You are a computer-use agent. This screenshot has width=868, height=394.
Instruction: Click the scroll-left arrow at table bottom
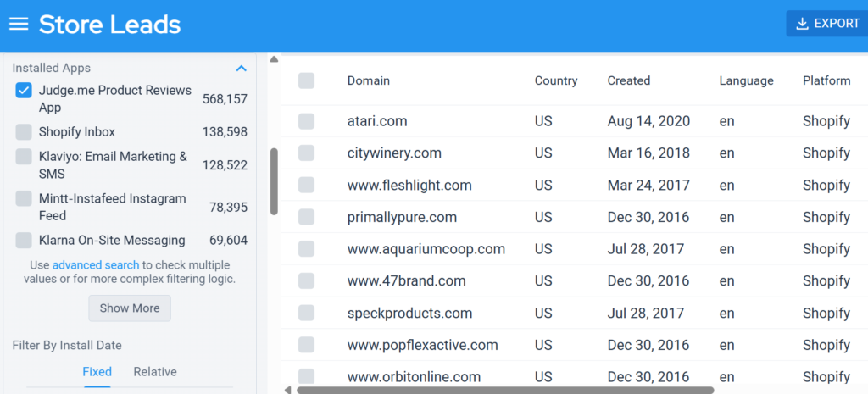click(287, 390)
